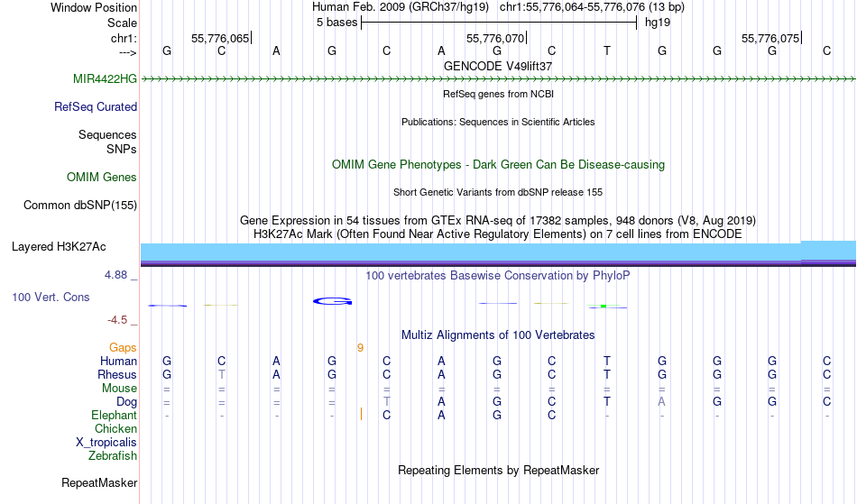This screenshot has width=857, height=504.
Task: Click the -4.5 PhyloP lower scale value
Action: point(117,320)
